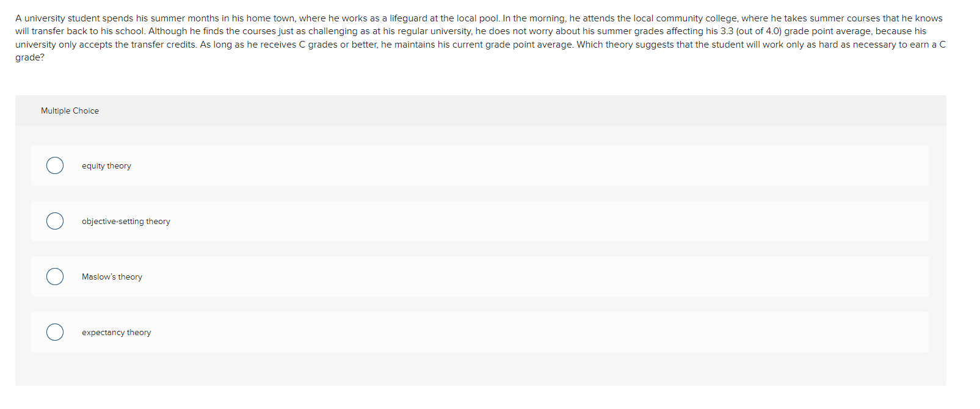Image resolution: width=980 pixels, height=409 pixels.
Task: Click the text label reading Maslow's theory
Action: click(112, 277)
